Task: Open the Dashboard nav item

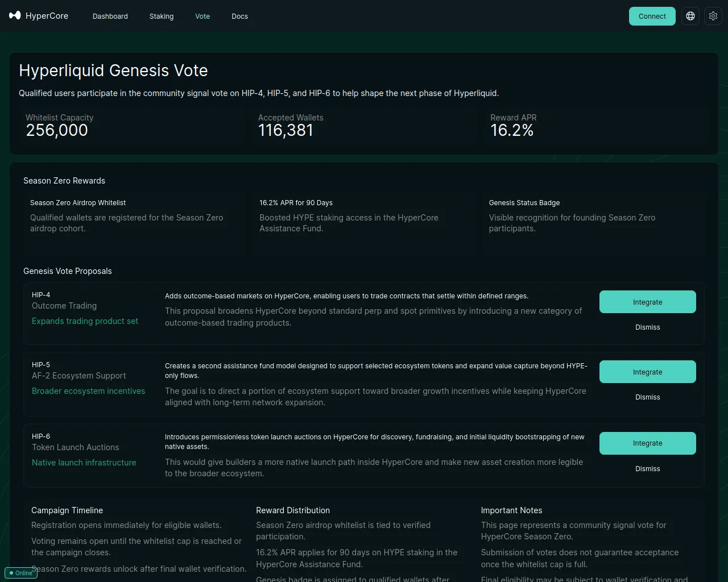Action: (x=110, y=16)
